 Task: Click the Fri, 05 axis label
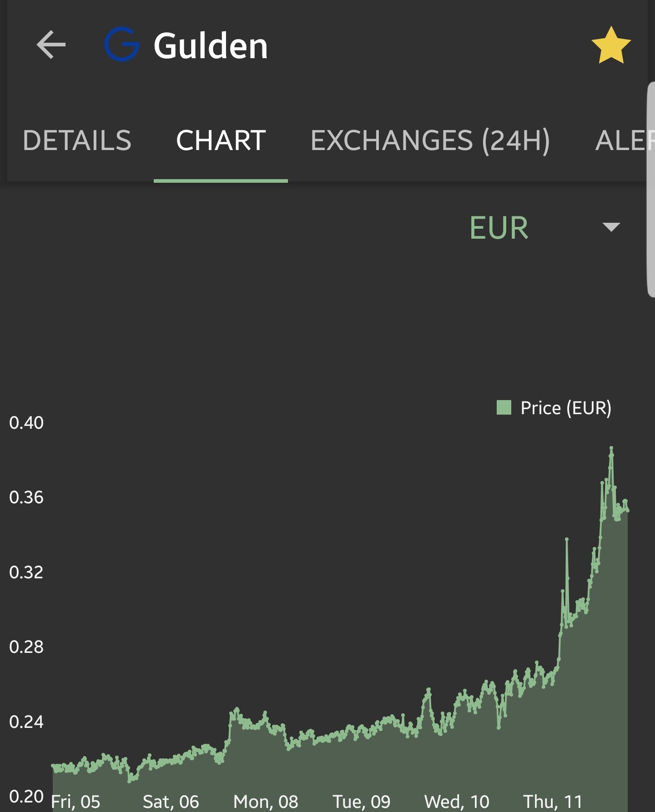76,802
